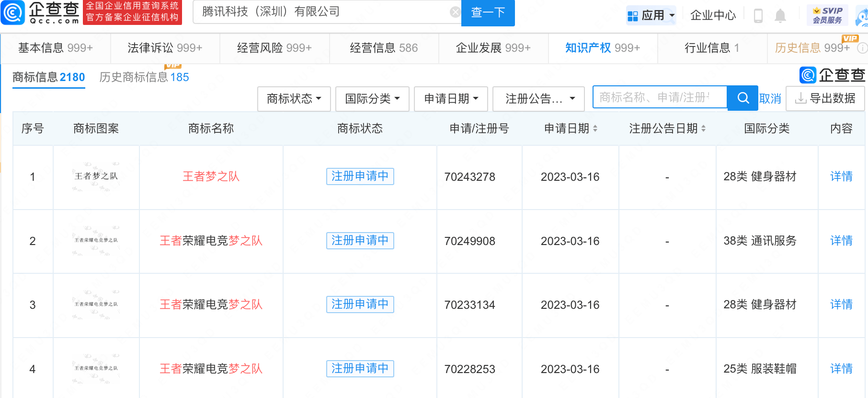The height and width of the screenshot is (398, 868).
Task: Open SVIP member services badge
Action: 827,15
